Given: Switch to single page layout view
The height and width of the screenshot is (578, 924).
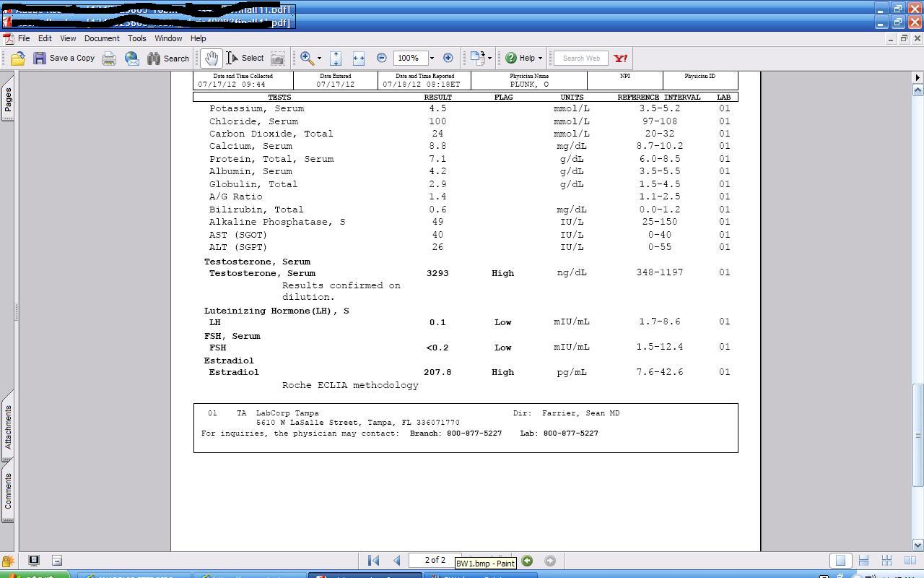Looking at the screenshot, I should [x=840, y=561].
